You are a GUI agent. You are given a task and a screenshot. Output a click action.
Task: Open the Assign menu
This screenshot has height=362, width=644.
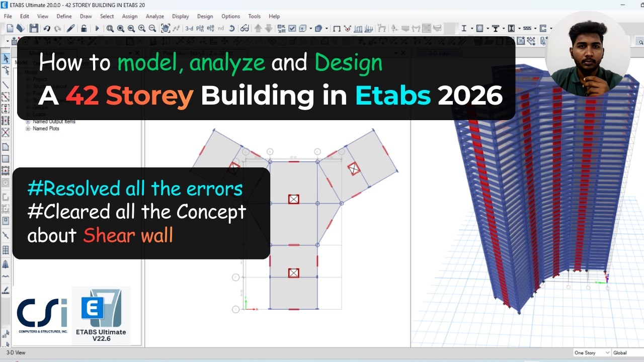129,16
